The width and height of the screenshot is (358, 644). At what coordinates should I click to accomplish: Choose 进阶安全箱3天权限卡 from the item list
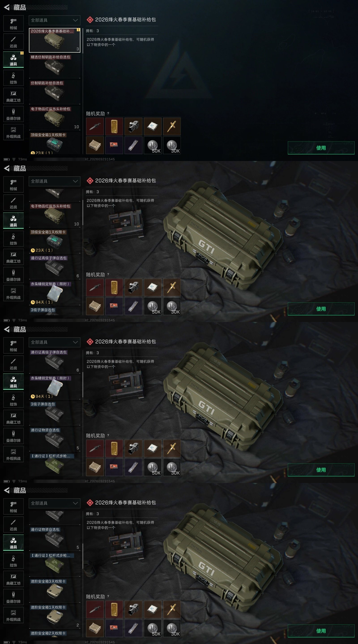click(x=55, y=590)
